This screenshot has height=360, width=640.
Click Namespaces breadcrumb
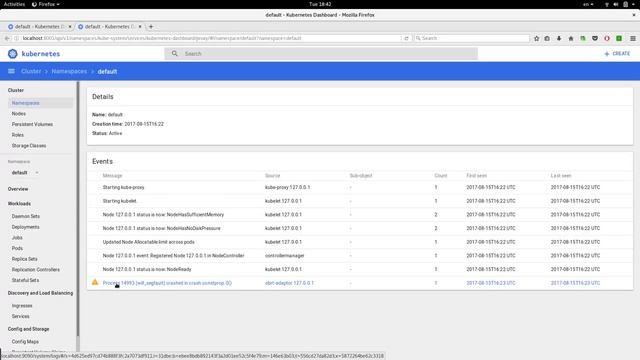pyautogui.click(x=69, y=71)
